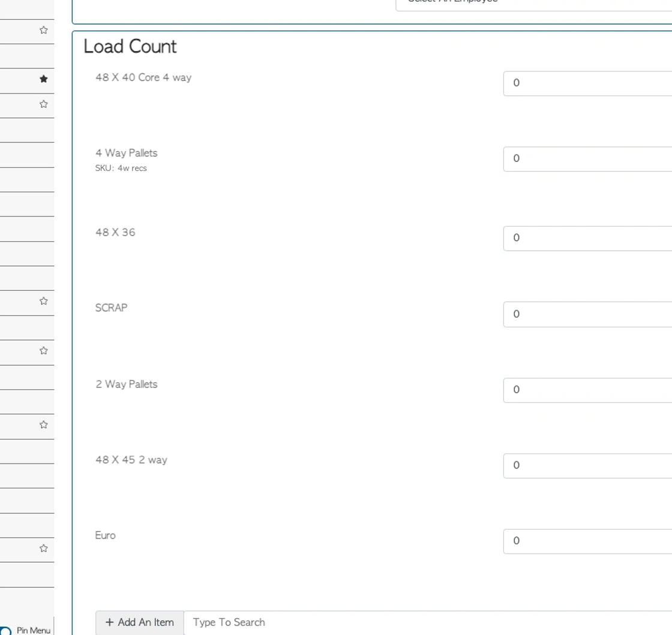Image resolution: width=672 pixels, height=635 pixels.
Task: Click the 4 Way Pallets item label
Action: pyautogui.click(x=127, y=153)
